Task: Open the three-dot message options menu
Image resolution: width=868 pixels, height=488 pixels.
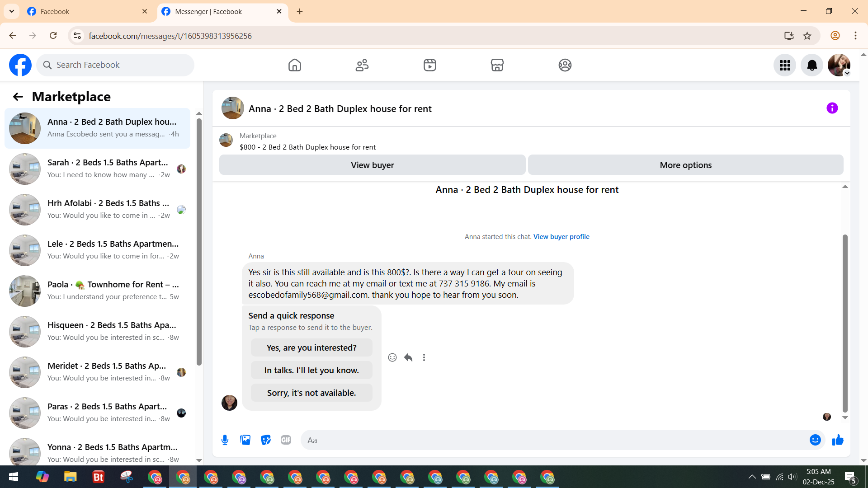Action: tap(424, 357)
